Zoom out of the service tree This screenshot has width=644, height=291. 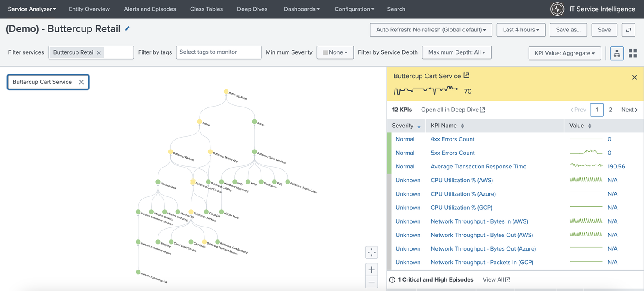pos(372,282)
